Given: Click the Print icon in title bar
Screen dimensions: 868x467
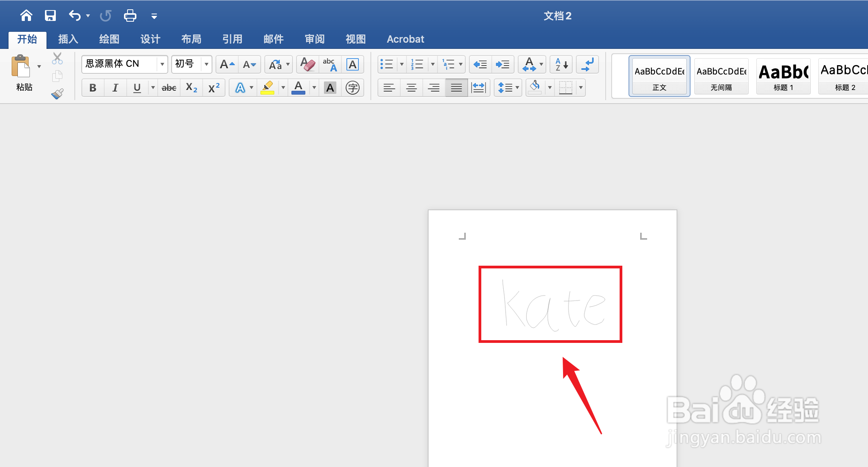Looking at the screenshot, I should tap(130, 16).
